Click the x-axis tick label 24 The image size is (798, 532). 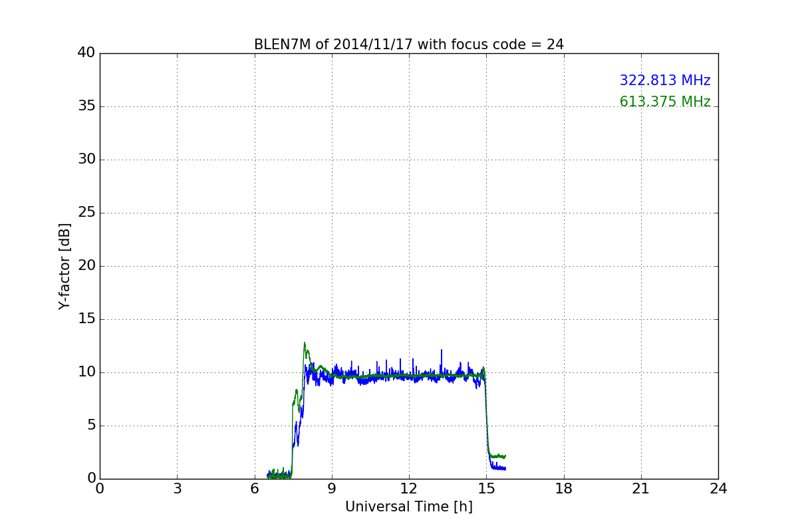pos(718,489)
